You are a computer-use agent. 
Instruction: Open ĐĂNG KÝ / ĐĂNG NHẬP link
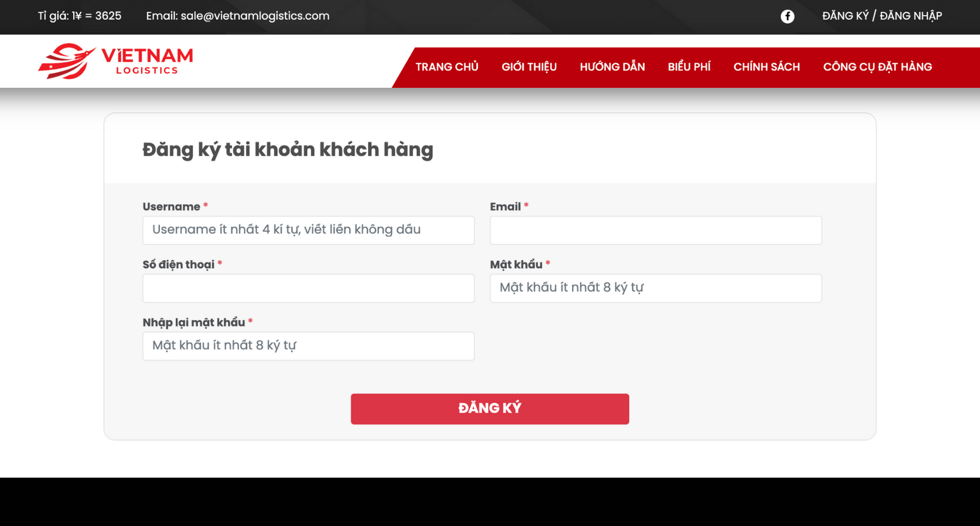882,16
